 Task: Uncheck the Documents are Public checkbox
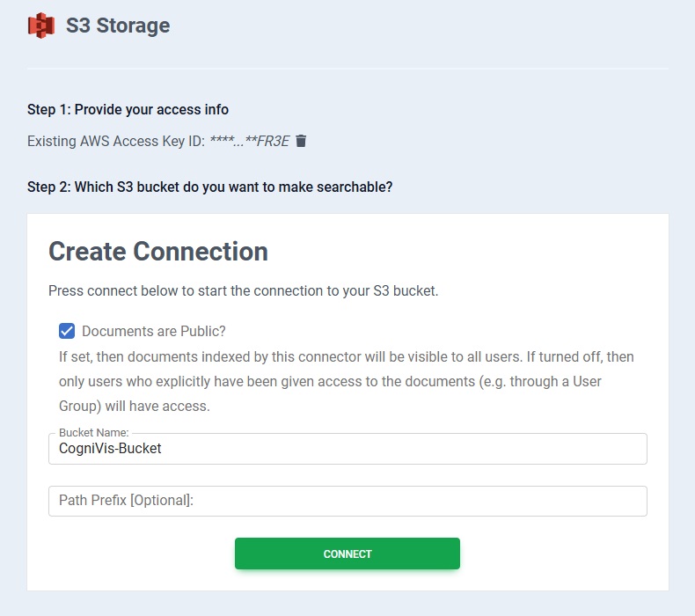67,331
